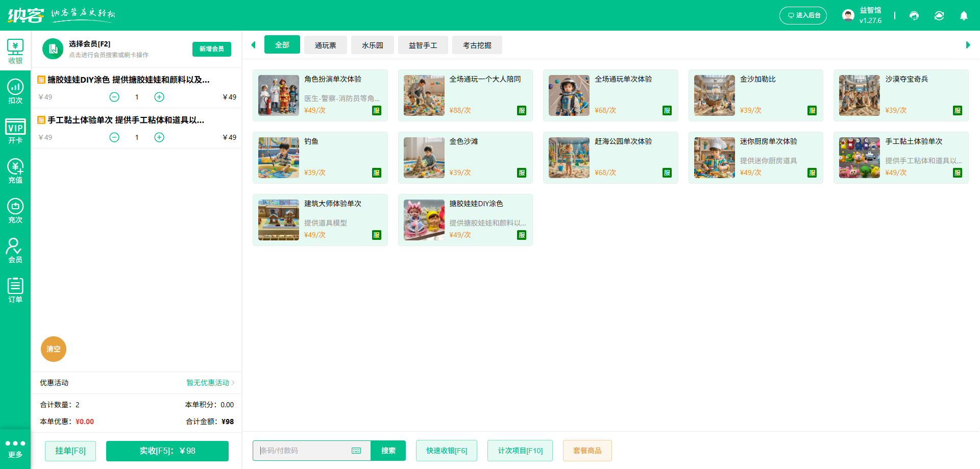Click the keyboard icon in barcode field
This screenshot has height=469, width=980.
(x=356, y=451)
